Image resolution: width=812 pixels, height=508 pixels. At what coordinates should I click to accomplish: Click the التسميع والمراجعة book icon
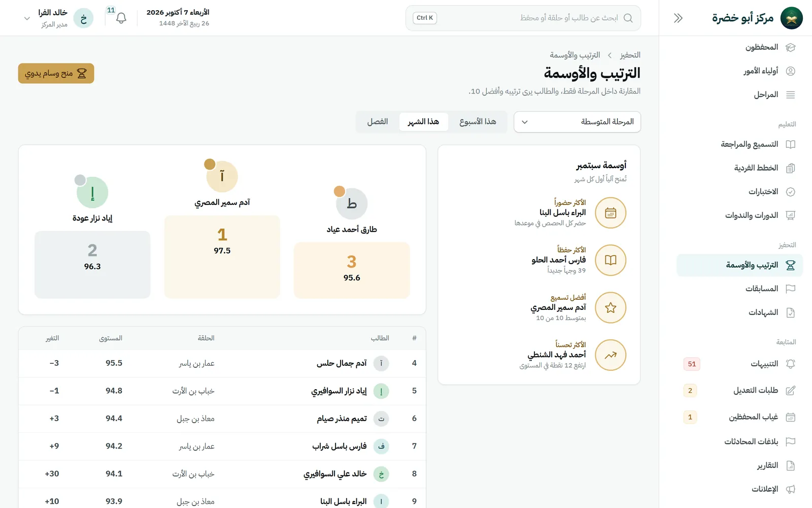790,144
